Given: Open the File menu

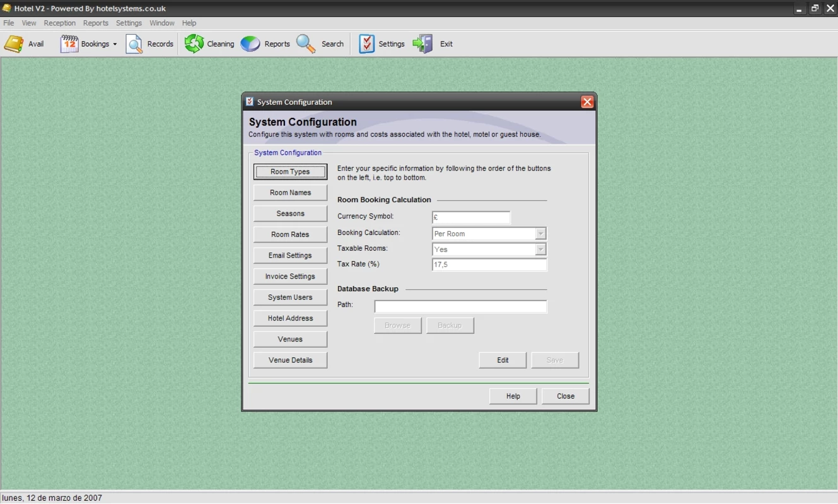Looking at the screenshot, I should pyautogui.click(x=9, y=23).
